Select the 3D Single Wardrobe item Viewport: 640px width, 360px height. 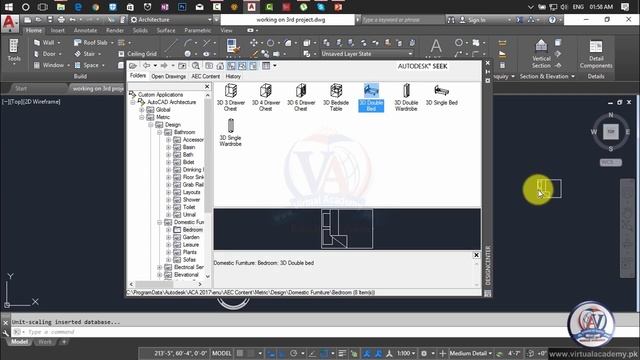(x=231, y=132)
